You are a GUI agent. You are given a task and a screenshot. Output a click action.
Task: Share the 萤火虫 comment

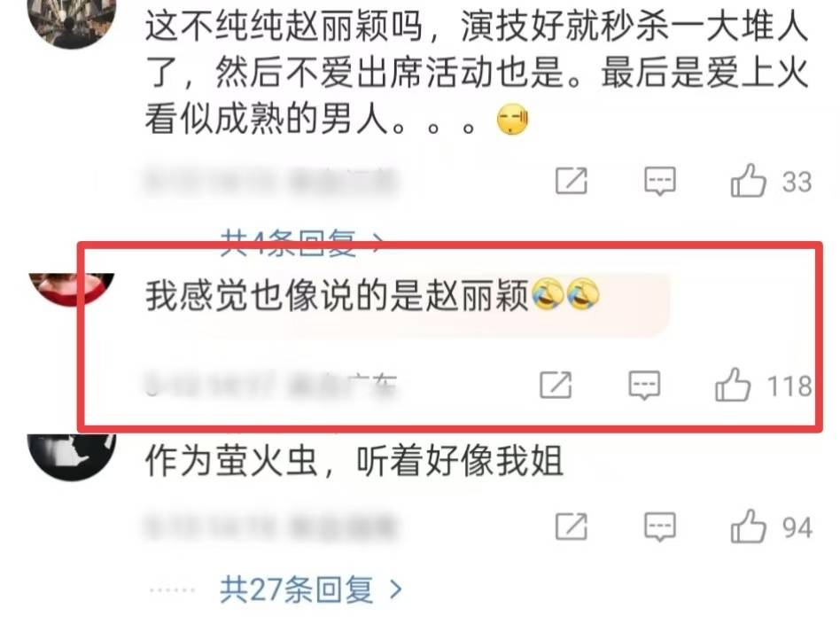coord(571,526)
